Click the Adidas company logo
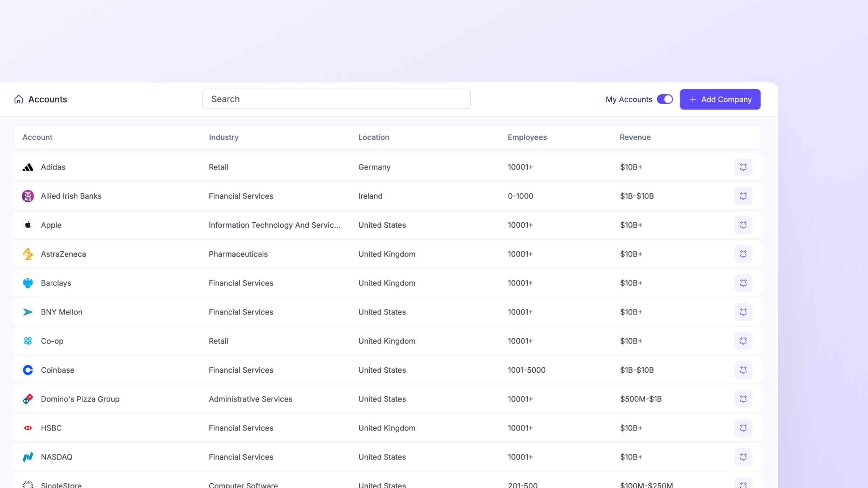Image resolution: width=868 pixels, height=488 pixels. coord(28,167)
